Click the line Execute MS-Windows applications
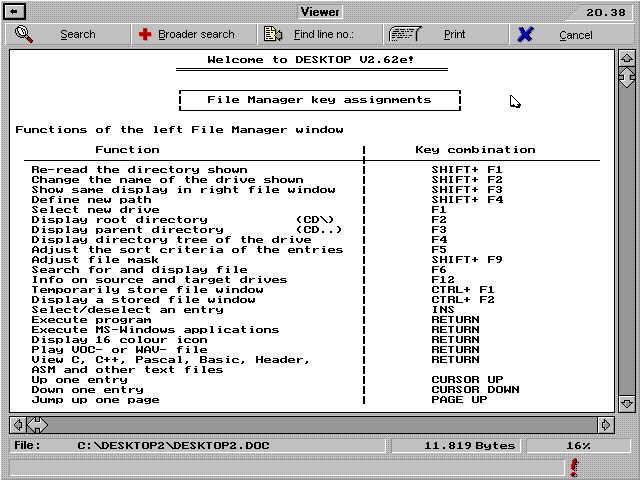The image size is (640, 480). (155, 329)
